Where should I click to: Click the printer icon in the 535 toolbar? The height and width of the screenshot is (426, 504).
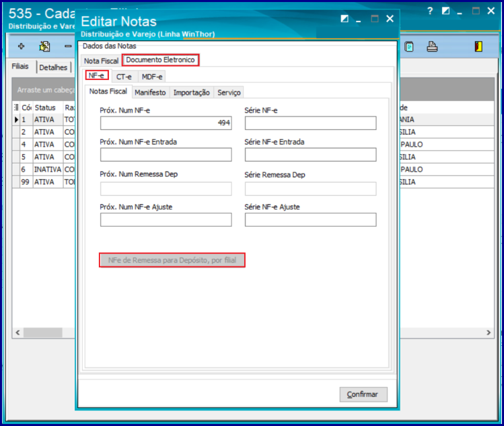click(432, 46)
